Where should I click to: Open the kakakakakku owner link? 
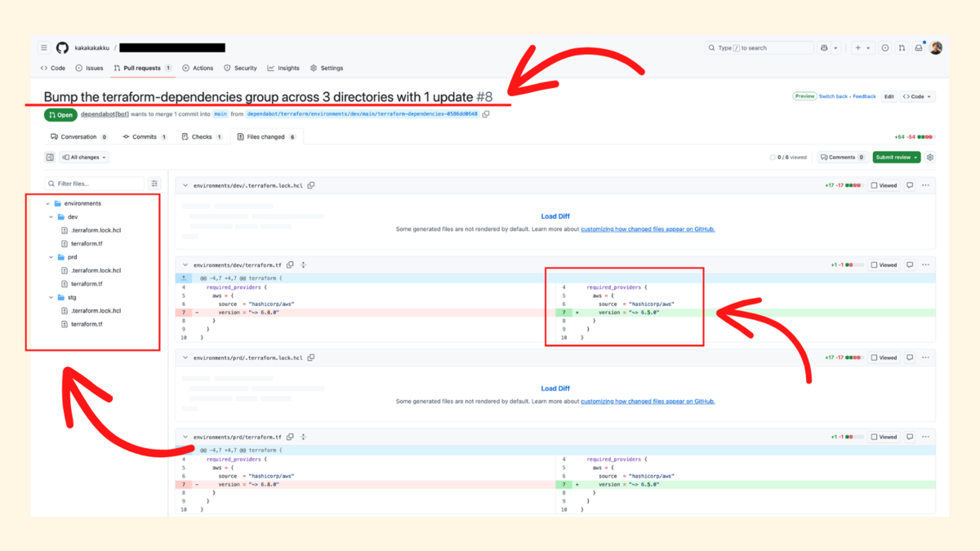(91, 48)
